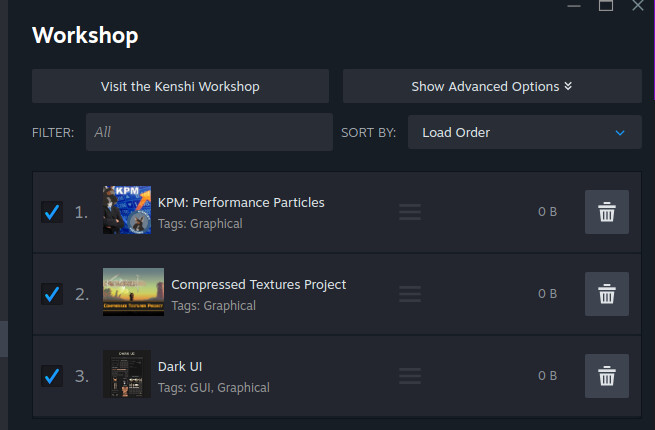The width and height of the screenshot is (655, 430).
Task: Disable the Compressed Textures Project mod checkbox
Action: 52,294
